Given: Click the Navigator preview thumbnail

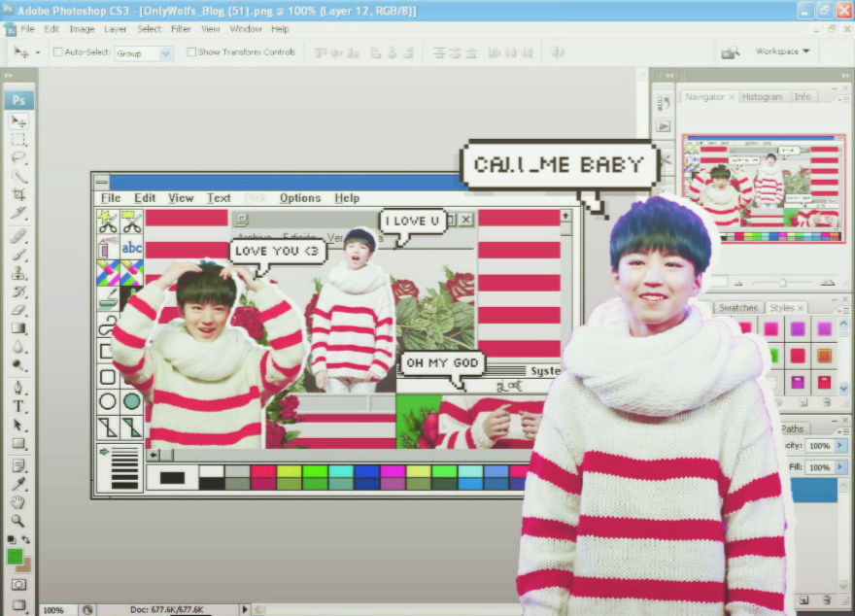Looking at the screenshot, I should (764, 188).
